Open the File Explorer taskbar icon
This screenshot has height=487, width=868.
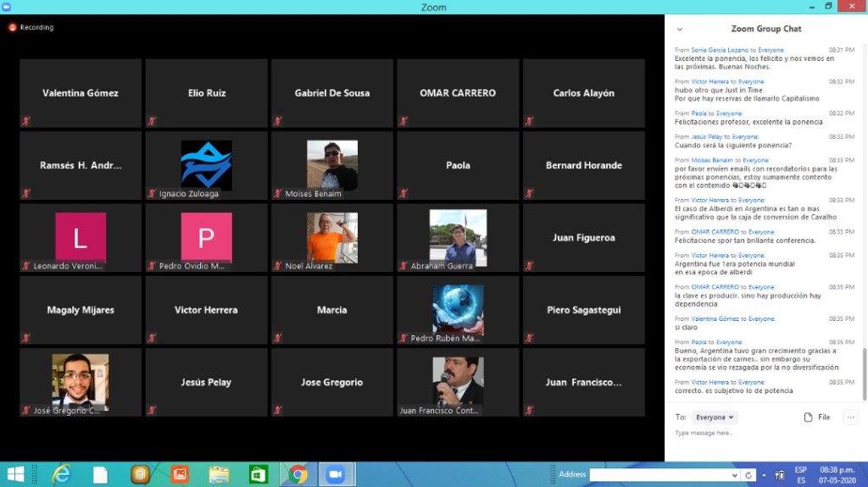(219, 474)
